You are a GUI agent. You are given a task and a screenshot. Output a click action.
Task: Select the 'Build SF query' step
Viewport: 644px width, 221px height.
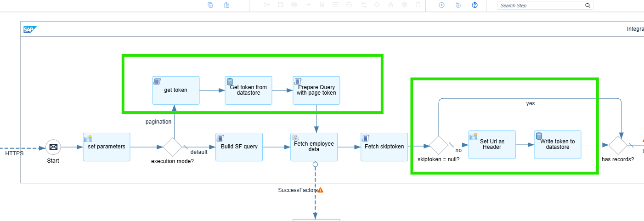(239, 147)
